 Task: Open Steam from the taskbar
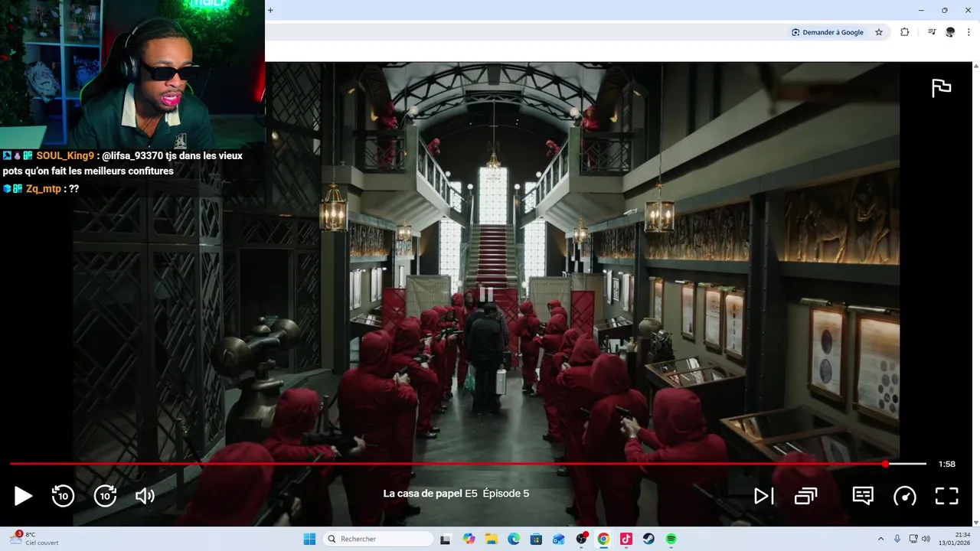point(648,539)
